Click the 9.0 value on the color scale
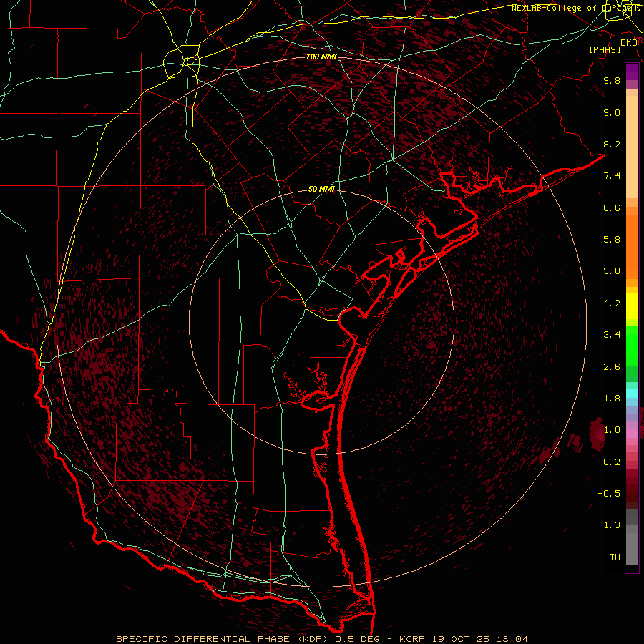Image resolution: width=644 pixels, height=644 pixels. pyautogui.click(x=612, y=112)
